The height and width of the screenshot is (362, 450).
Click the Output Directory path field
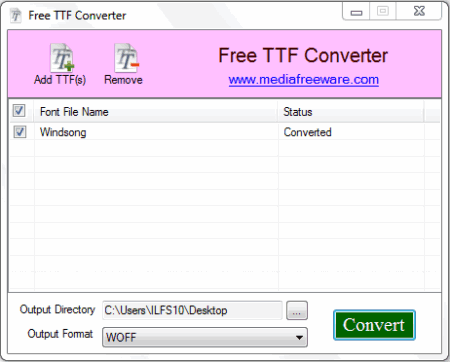coord(192,310)
